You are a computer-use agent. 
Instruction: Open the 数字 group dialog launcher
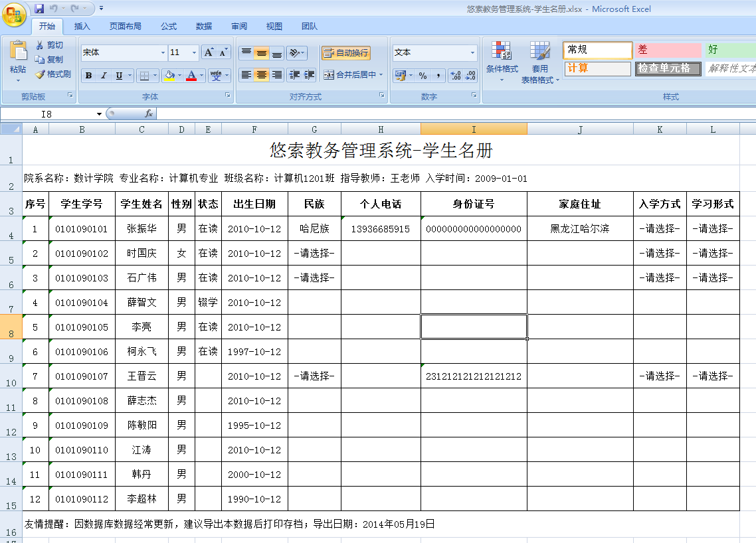[x=474, y=96]
